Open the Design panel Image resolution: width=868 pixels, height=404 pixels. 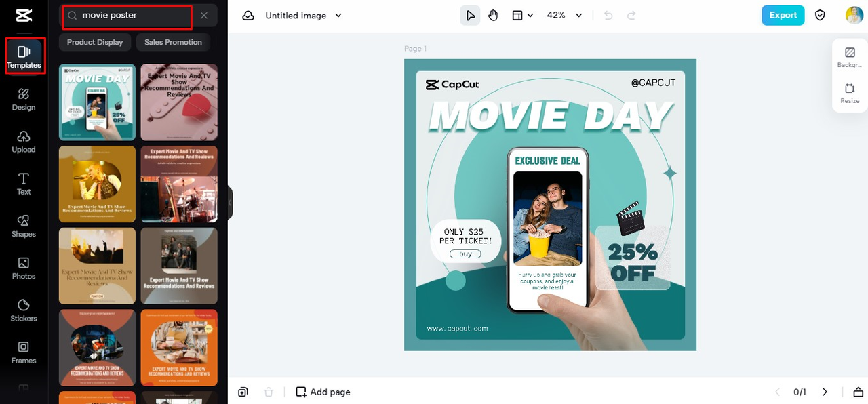24,99
